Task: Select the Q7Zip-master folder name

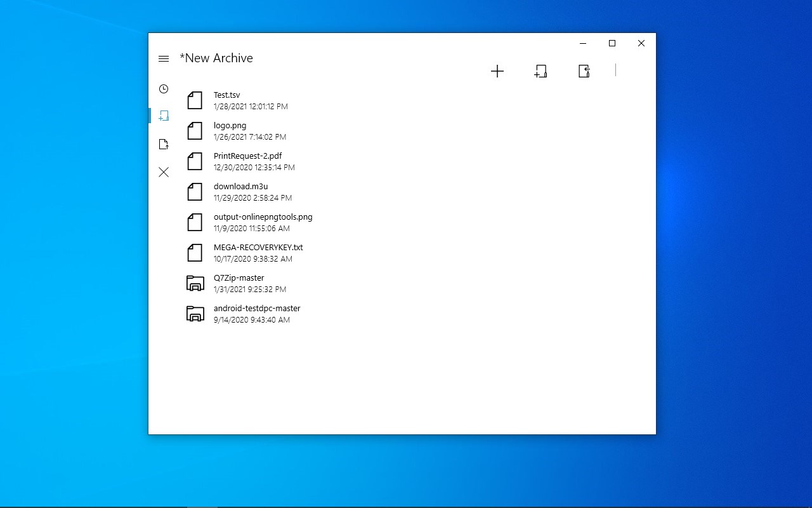Action: click(239, 278)
